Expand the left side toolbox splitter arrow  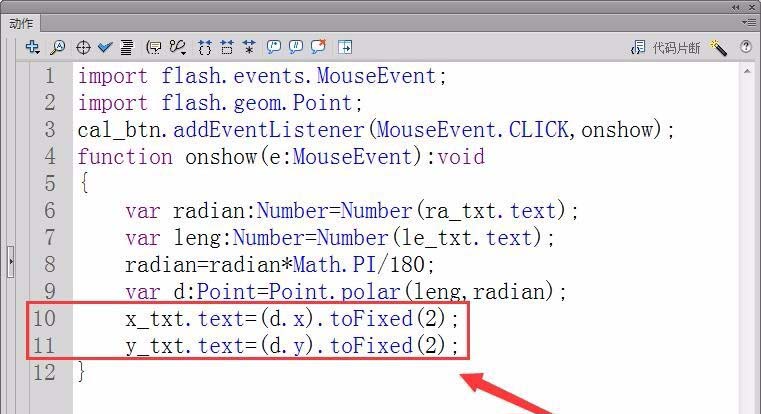[11, 262]
